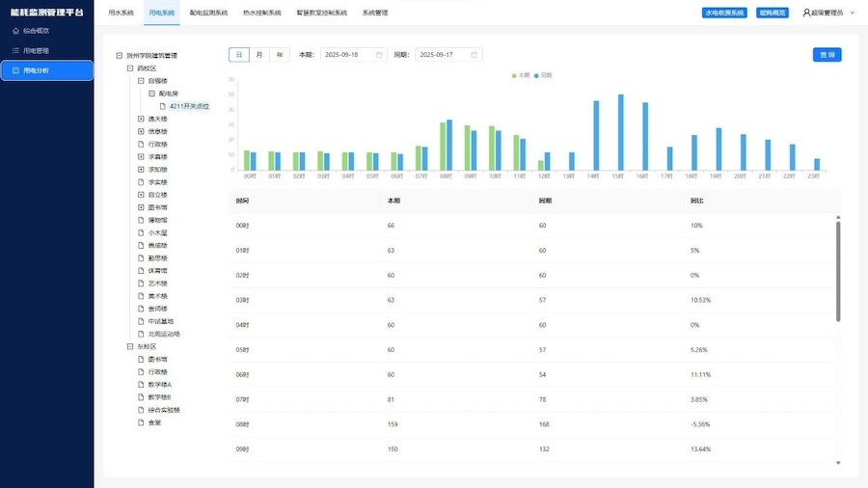Click the home icon beside 综合概览
Viewport: 868px width, 488px height.
pyautogui.click(x=15, y=30)
